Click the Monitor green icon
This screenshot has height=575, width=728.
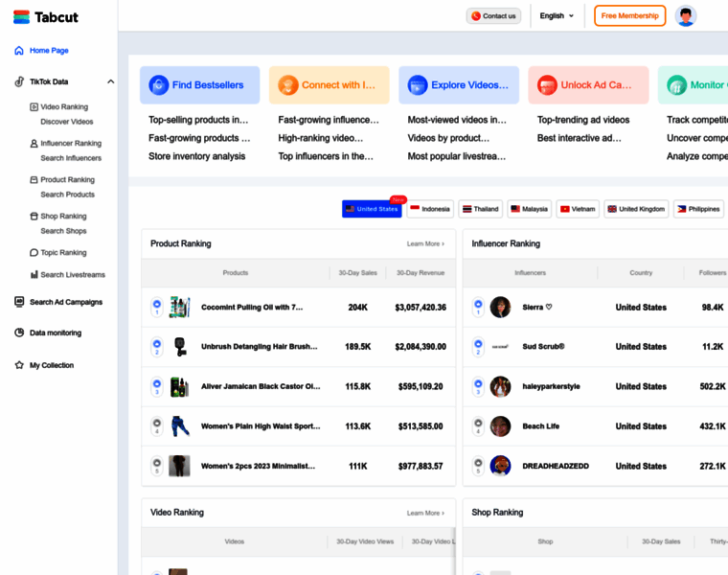(x=677, y=85)
